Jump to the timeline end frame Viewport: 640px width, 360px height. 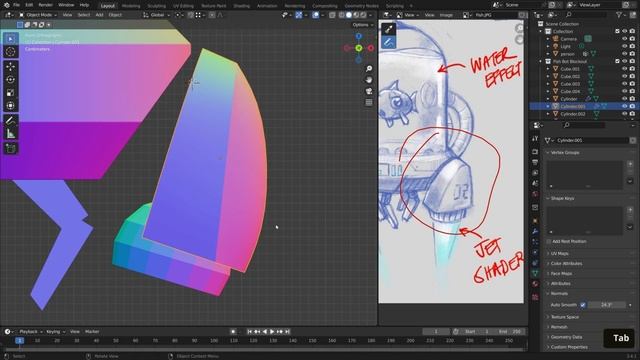(x=287, y=332)
